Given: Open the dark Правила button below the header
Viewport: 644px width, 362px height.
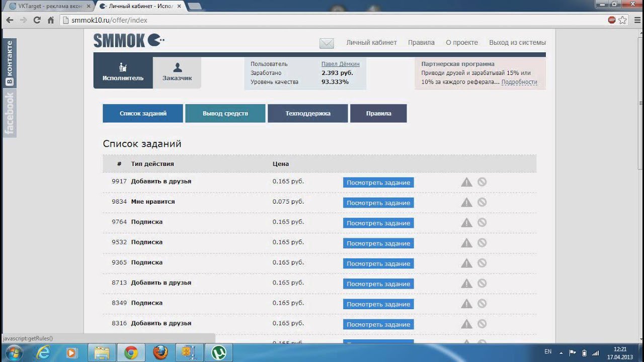Looking at the screenshot, I should coord(379,114).
